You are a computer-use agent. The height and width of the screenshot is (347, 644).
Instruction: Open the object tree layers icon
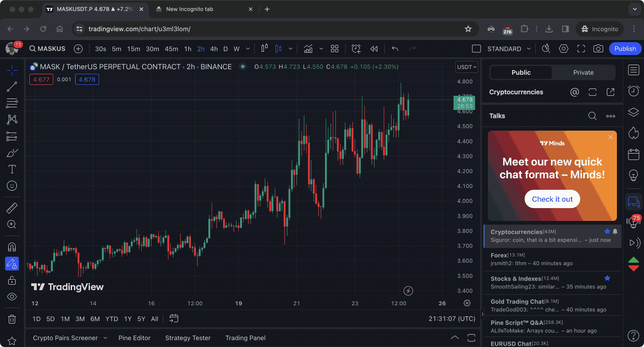tap(633, 112)
